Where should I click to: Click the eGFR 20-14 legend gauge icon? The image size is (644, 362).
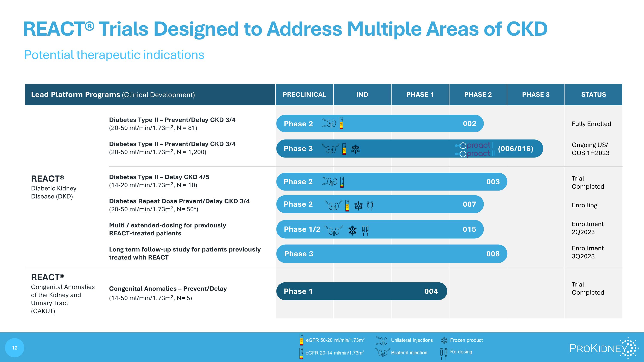301,353
